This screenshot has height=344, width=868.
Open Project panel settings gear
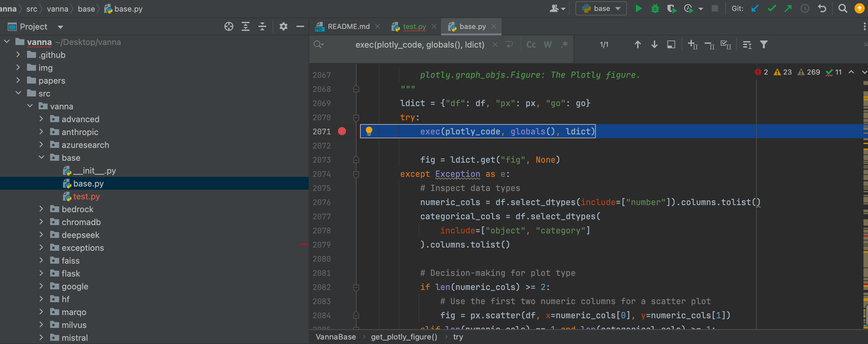pyautogui.click(x=283, y=27)
